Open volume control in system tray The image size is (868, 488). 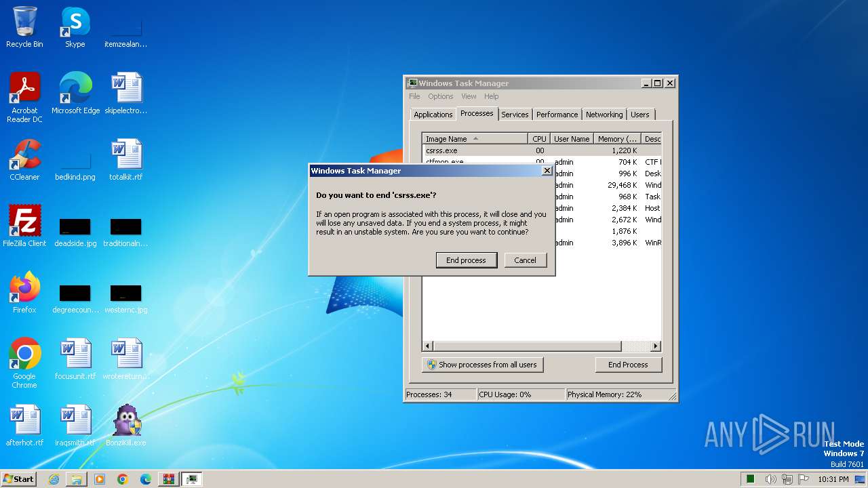pos(770,479)
